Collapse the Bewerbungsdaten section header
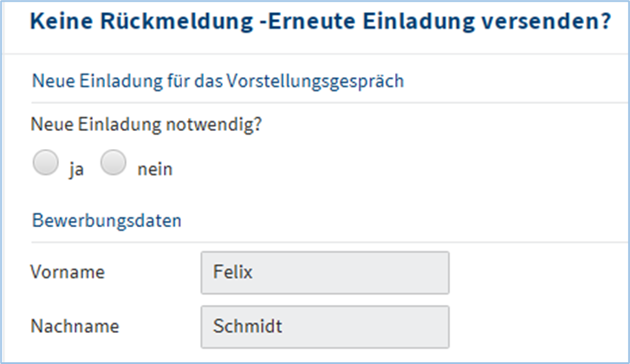 coord(107,220)
